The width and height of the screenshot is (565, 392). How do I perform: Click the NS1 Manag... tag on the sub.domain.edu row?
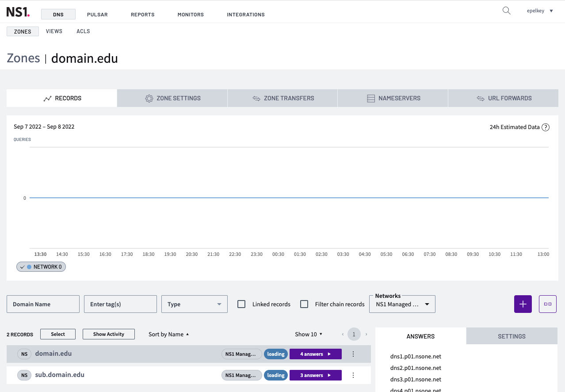pos(242,375)
